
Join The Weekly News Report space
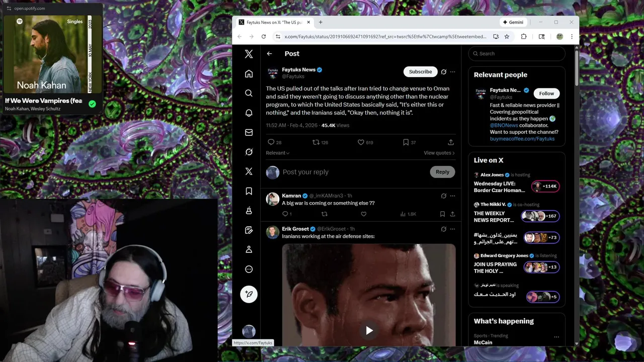pos(540,216)
